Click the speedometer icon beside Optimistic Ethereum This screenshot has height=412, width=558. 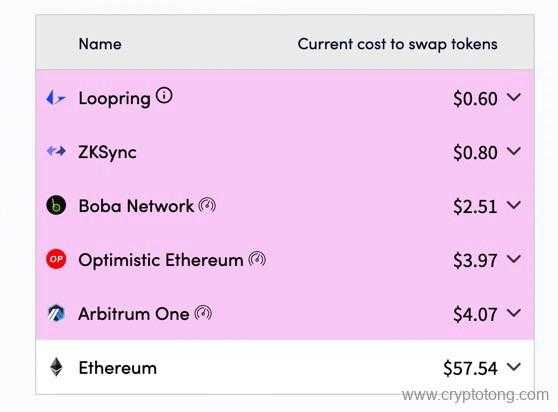coord(257,259)
